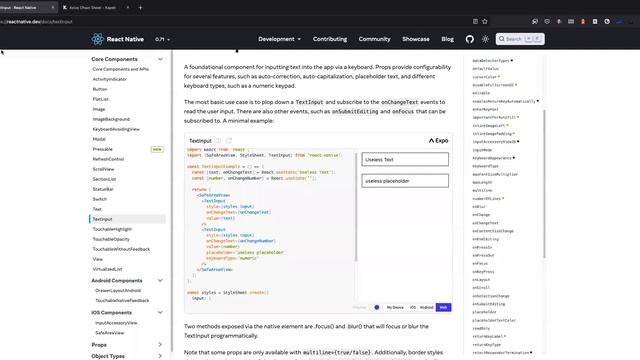640x360 pixels.
Task: Toggle dark mode with sun icon
Action: [485, 39]
